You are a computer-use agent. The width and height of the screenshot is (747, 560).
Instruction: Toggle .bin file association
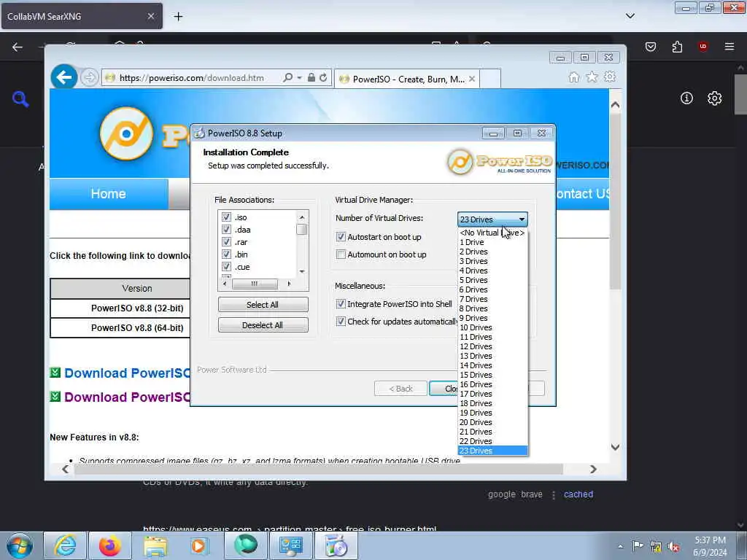226,254
